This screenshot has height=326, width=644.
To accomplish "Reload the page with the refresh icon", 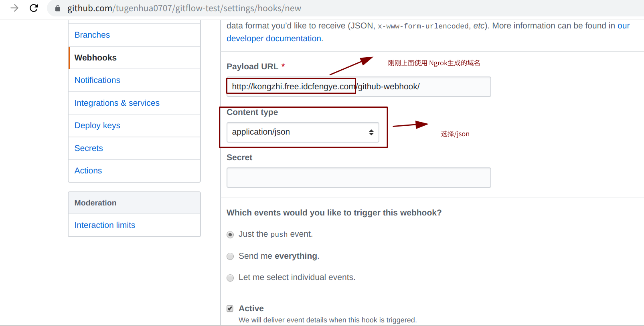I will [x=34, y=8].
